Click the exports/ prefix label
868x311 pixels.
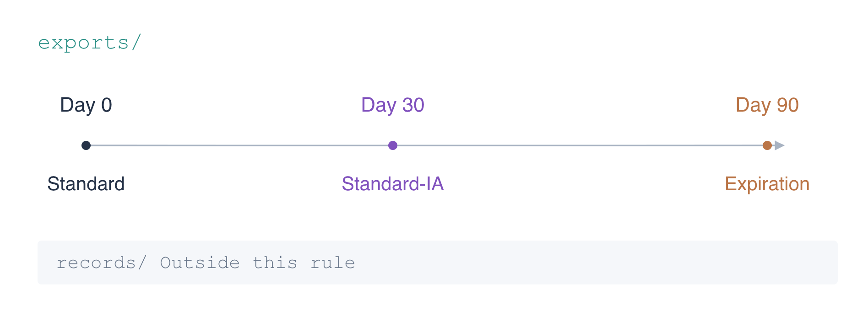pyautogui.click(x=90, y=43)
